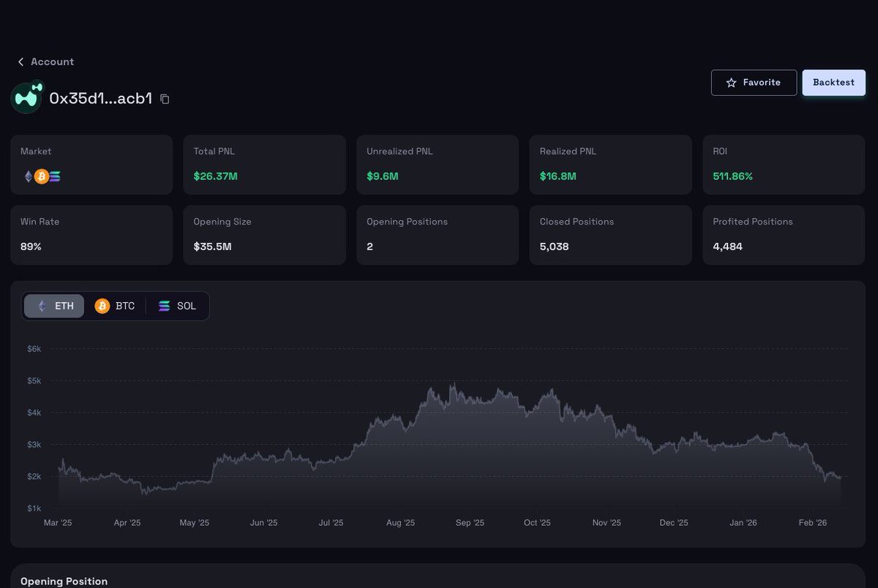Click the Ethereum icon in the Market card
The image size is (878, 588).
[27, 176]
